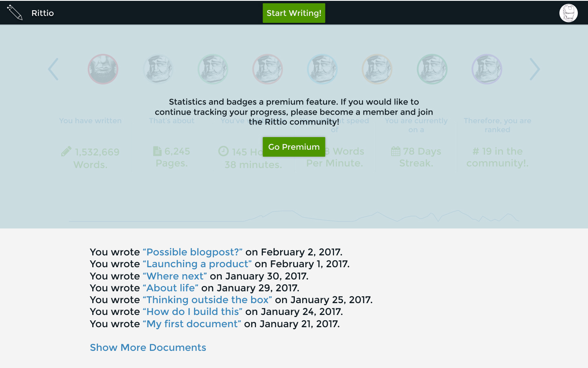Select the fifth blue-ringed badge
The height and width of the screenshot is (368, 588).
pyautogui.click(x=322, y=69)
